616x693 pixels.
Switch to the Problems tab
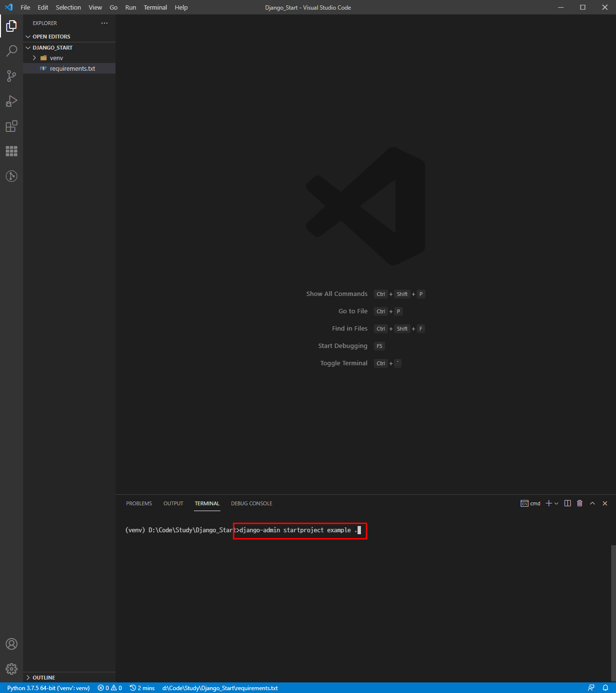[x=139, y=503]
